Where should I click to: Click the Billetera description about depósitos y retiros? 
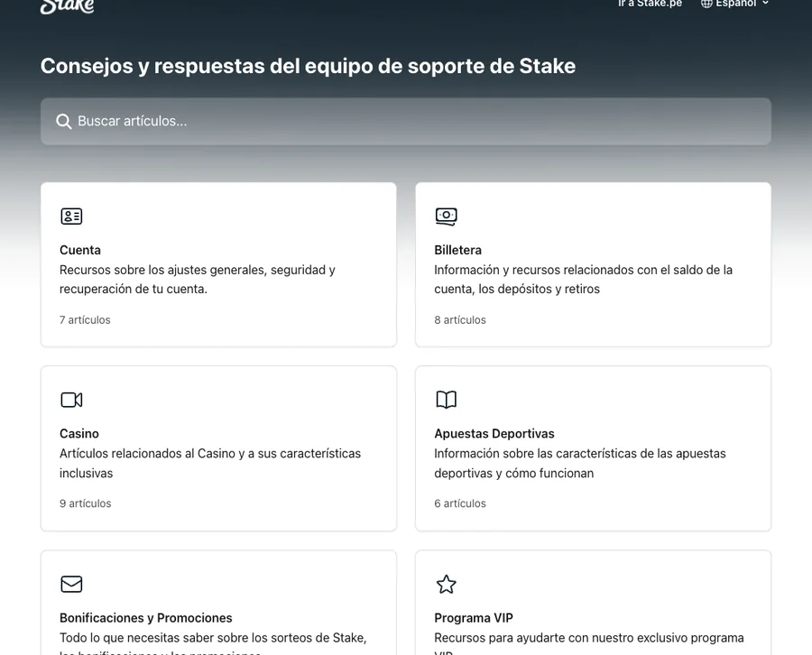click(x=583, y=279)
